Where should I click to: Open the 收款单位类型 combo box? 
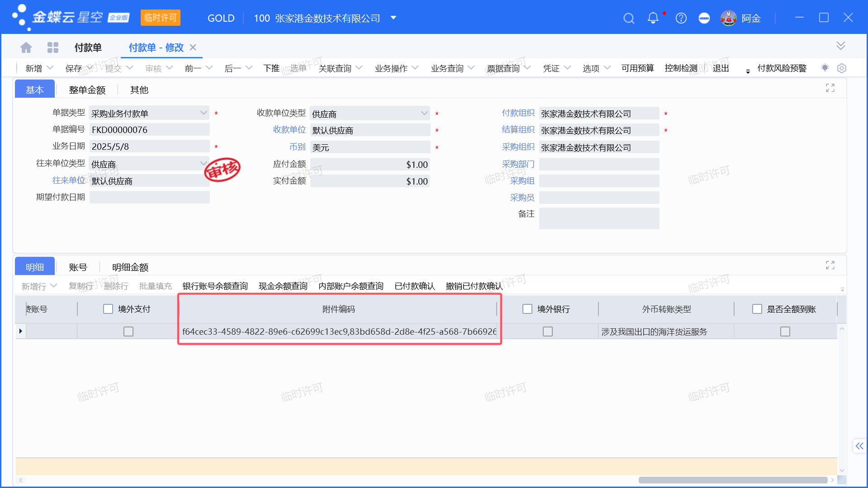[x=370, y=114]
